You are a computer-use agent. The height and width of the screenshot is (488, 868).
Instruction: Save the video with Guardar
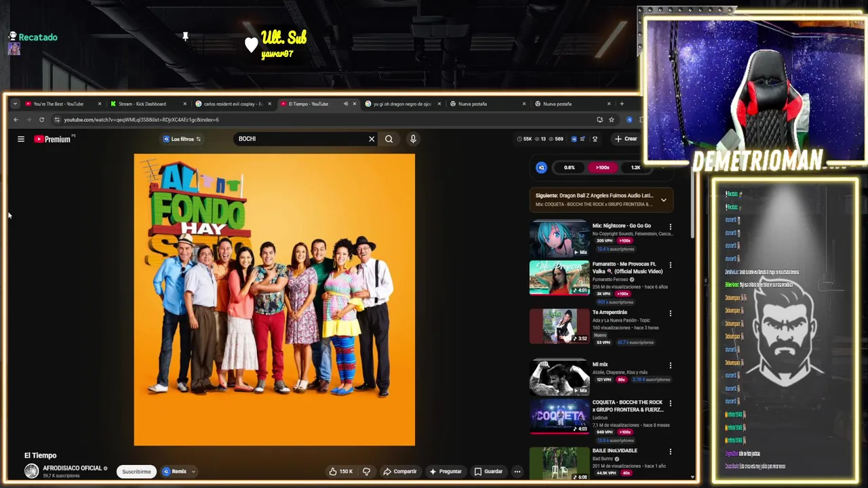488,472
